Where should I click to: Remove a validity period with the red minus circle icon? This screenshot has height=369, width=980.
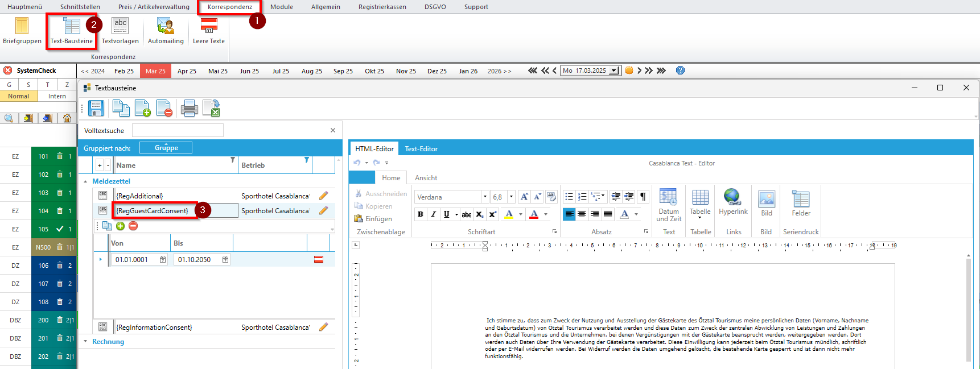[133, 226]
